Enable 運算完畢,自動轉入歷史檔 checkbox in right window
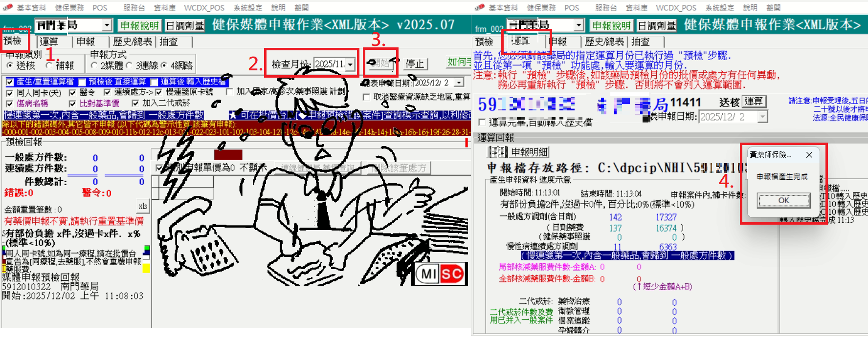Screen dimensions: 868x337 (x=483, y=122)
